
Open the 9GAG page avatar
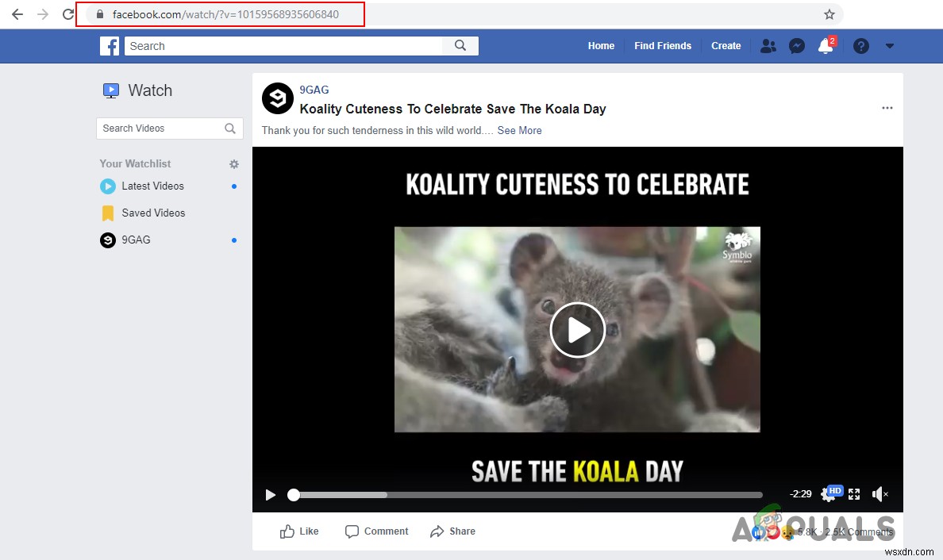coord(277,98)
